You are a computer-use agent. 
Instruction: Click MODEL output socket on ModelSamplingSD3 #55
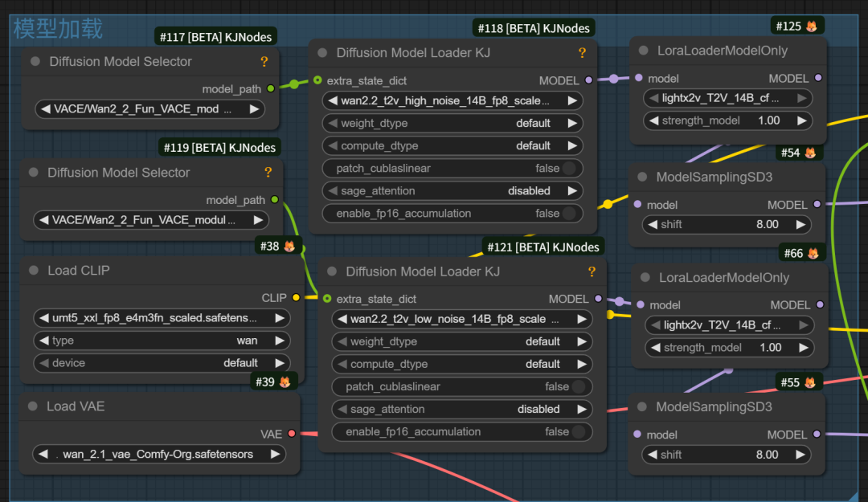[817, 434]
